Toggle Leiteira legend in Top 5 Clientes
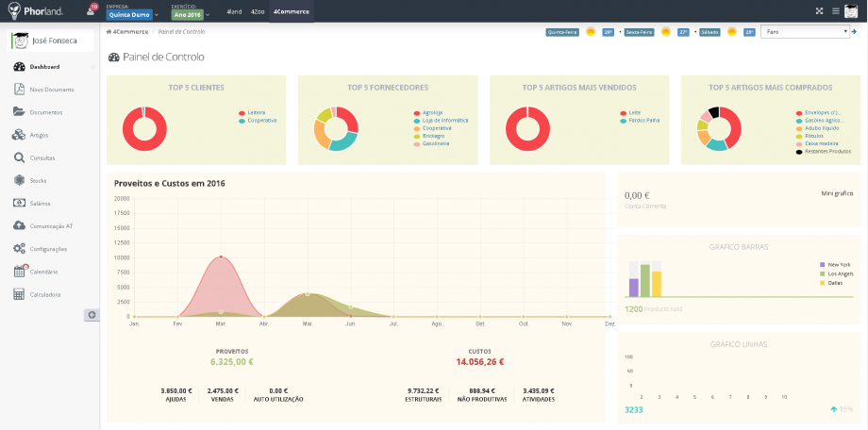Viewport: 868px width, 430px height. (253, 113)
